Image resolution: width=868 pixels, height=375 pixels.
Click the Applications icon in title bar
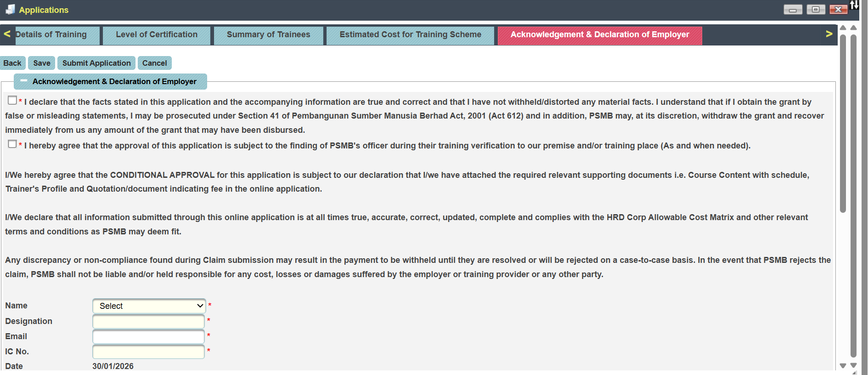click(x=10, y=9)
